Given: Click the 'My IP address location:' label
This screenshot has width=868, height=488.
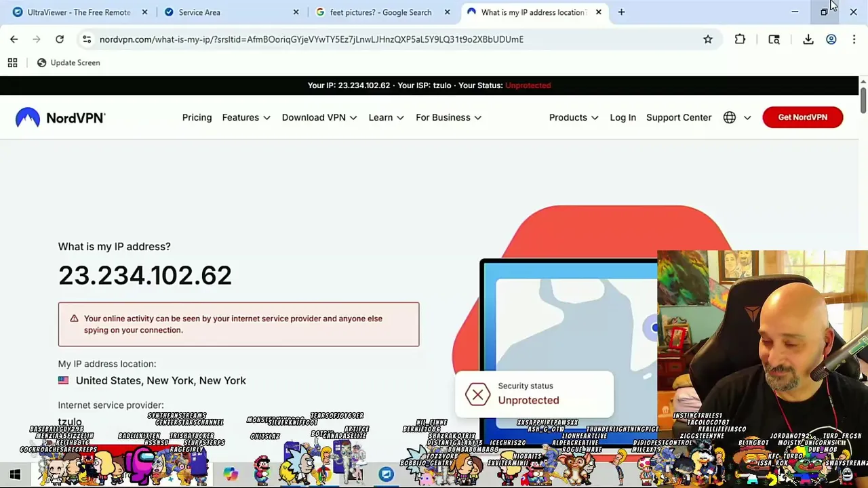Looking at the screenshot, I should [x=107, y=364].
